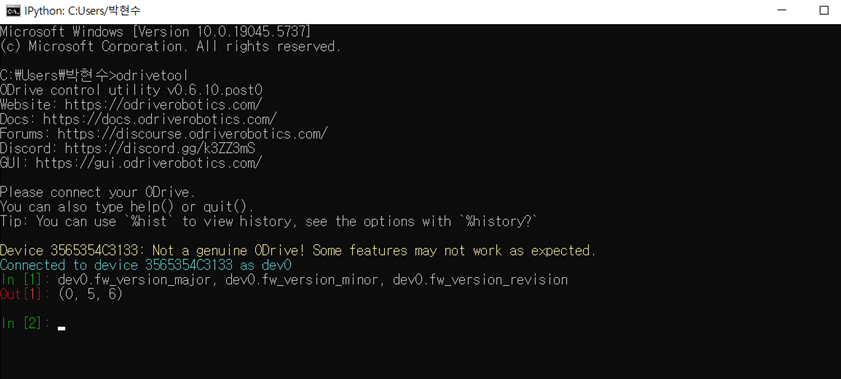This screenshot has width=841, height=379.
Task: Click the yellow 'Not a genuine ODrive' warning
Action: pyautogui.click(x=298, y=250)
